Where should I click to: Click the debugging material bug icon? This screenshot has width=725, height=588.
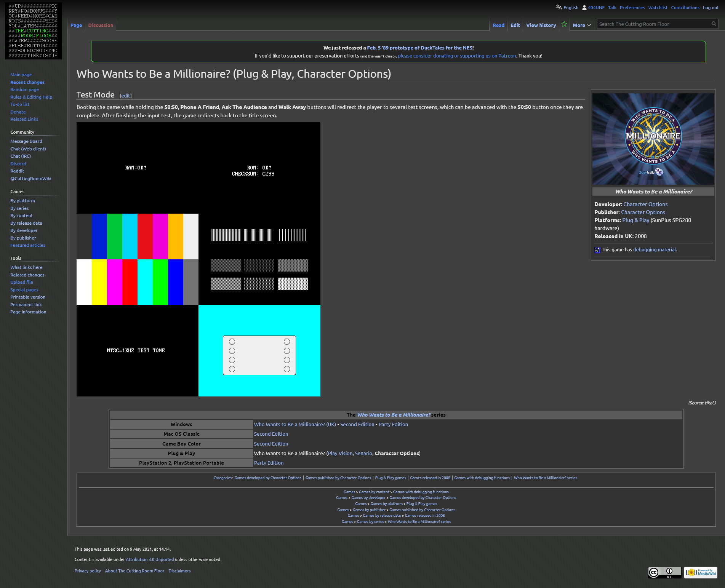pyautogui.click(x=597, y=250)
